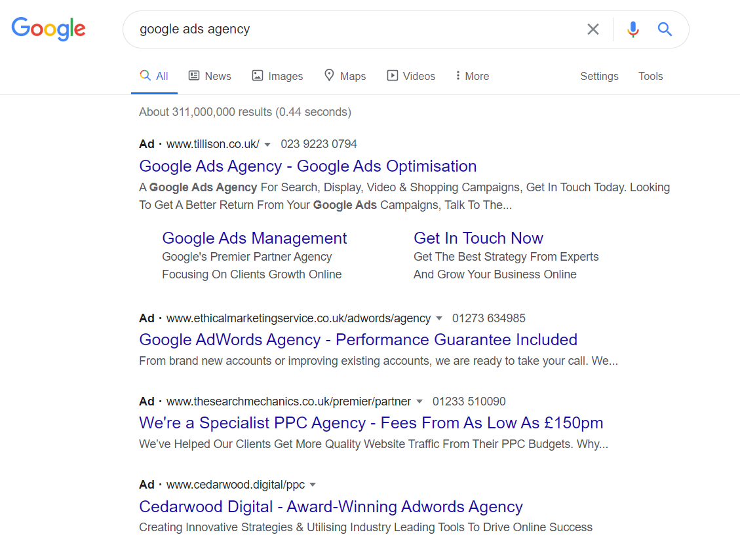Click the www.tillison.co.uk/ URL text
This screenshot has width=740, height=560.
tap(213, 144)
